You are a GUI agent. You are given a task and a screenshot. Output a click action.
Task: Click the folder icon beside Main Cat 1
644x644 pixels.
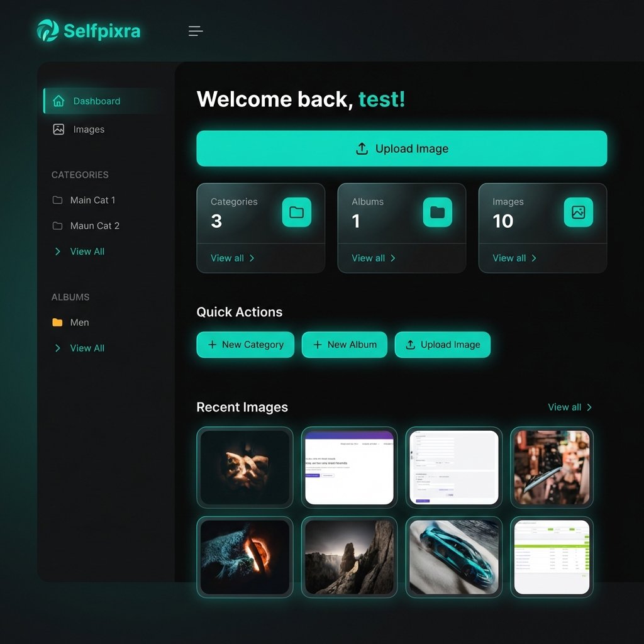tap(57, 200)
